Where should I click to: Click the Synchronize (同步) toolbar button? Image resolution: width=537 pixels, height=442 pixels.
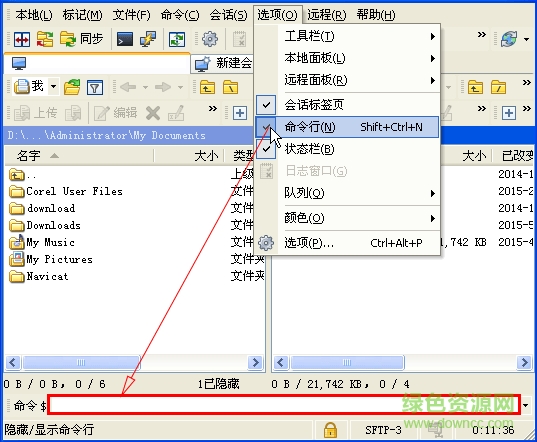[82, 39]
